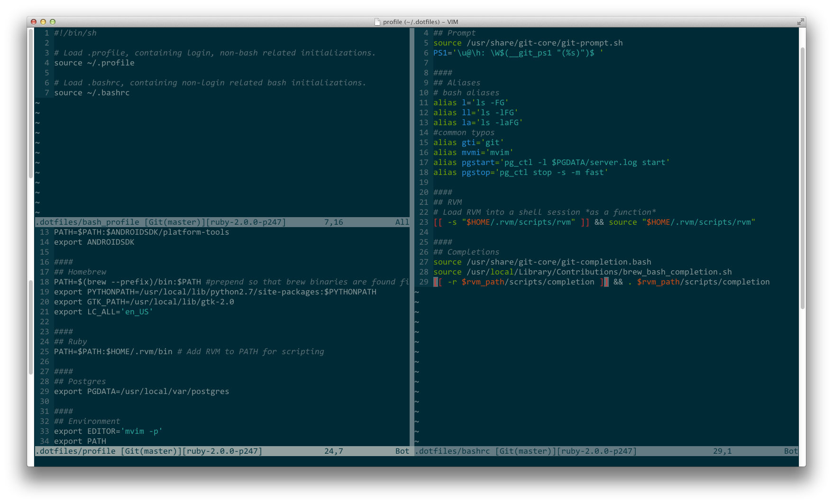Click the '29,1' cursor position indicator
The image size is (833, 504).
(x=723, y=451)
